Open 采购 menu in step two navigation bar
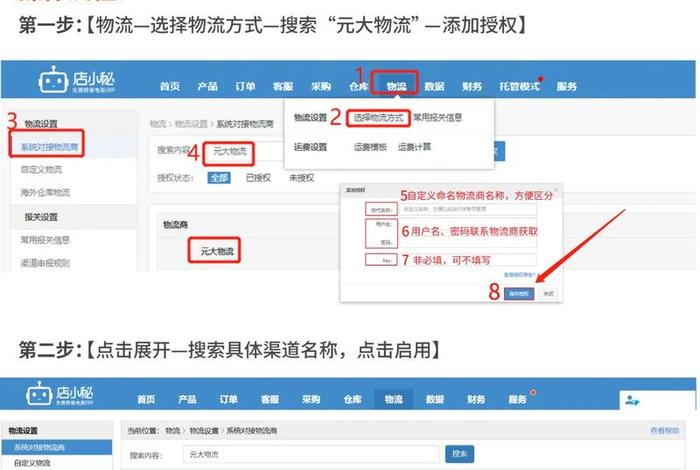700x470 pixels. [x=311, y=399]
